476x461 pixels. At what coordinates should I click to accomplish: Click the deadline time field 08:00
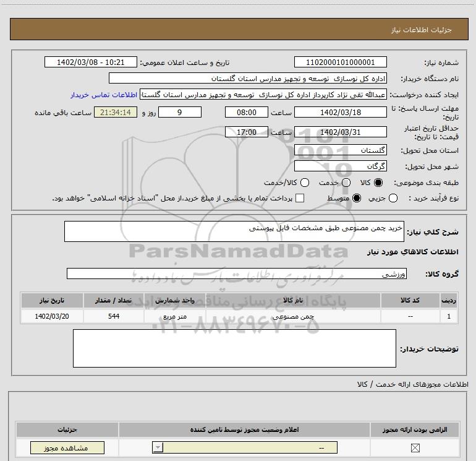(247, 112)
